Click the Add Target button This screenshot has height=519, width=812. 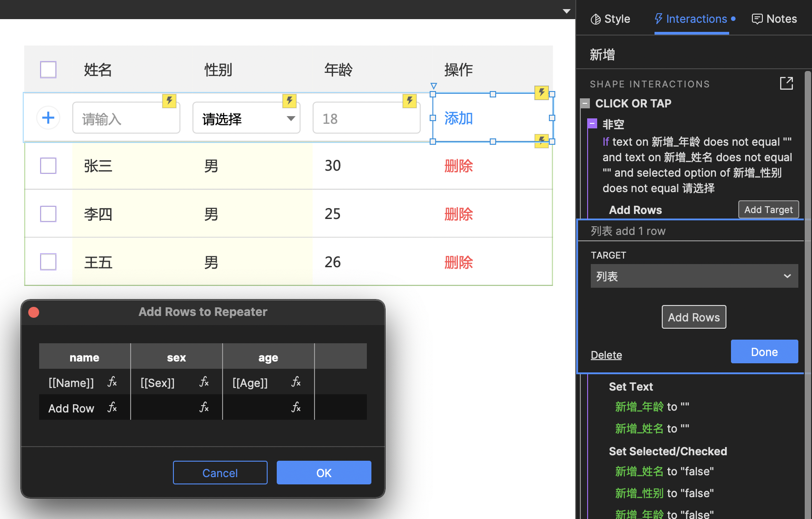point(768,209)
